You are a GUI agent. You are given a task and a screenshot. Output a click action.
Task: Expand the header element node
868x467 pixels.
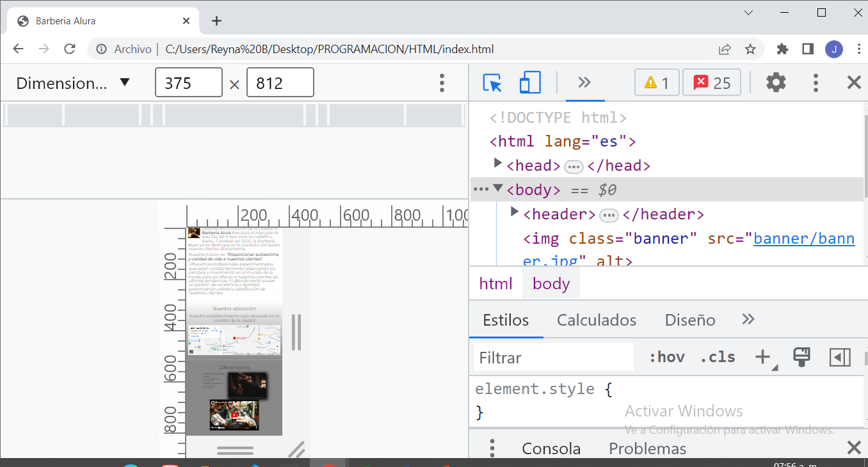coord(514,212)
